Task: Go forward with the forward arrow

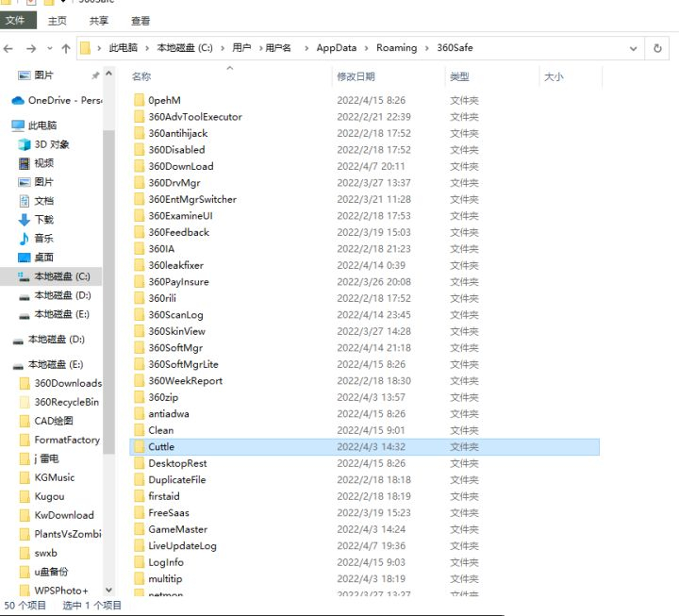Action: [x=31, y=48]
